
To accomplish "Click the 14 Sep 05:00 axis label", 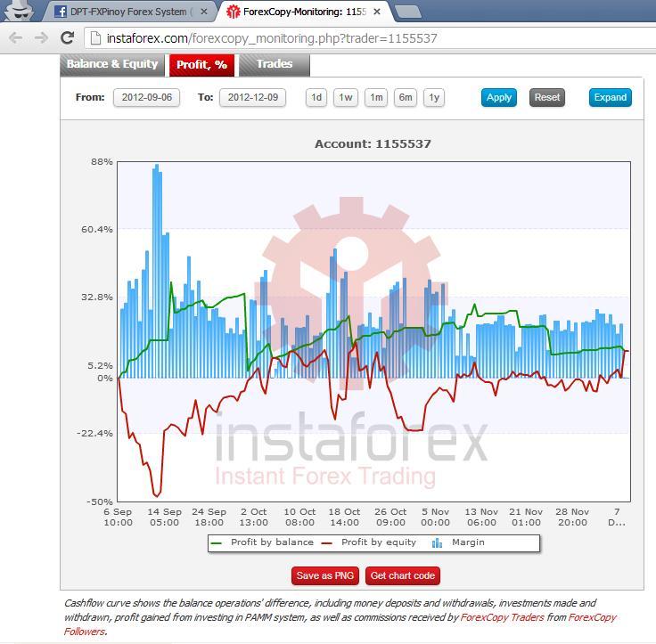I will coord(164,518).
